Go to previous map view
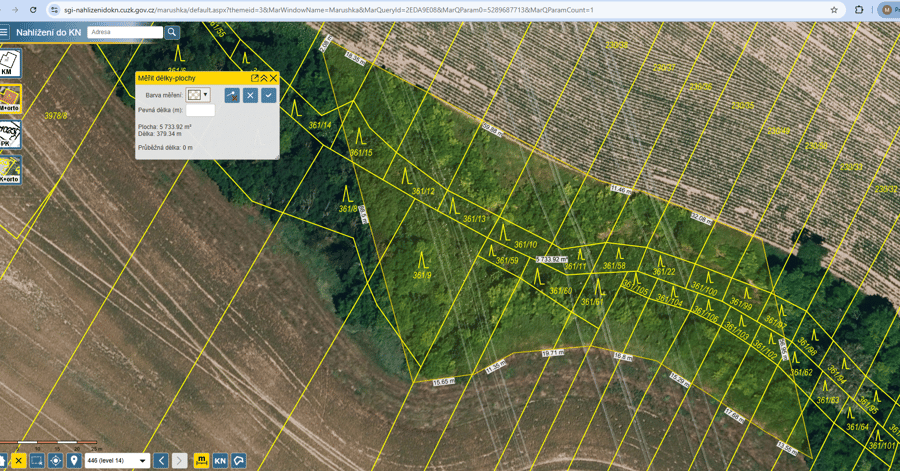This screenshot has width=900, height=471. point(161,461)
